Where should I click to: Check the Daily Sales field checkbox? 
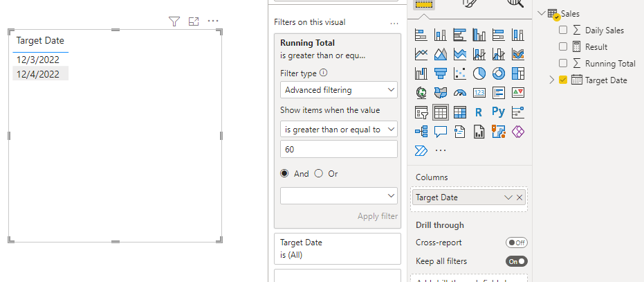tap(563, 30)
